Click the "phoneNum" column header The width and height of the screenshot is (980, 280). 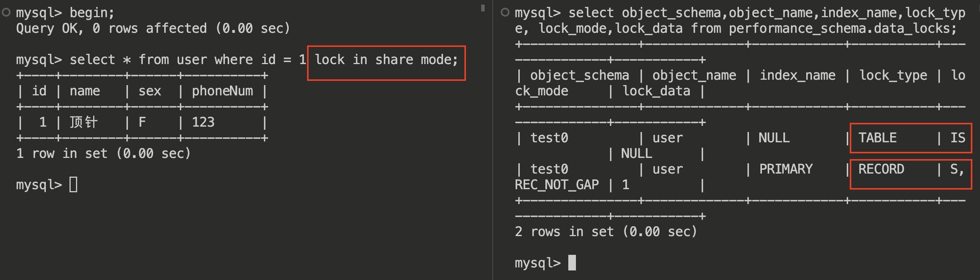coord(222,91)
